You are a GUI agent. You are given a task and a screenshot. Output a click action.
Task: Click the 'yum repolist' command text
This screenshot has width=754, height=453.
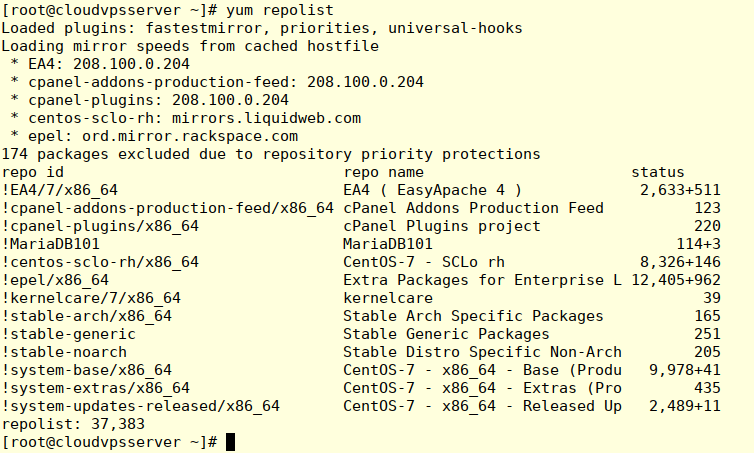coord(279,10)
